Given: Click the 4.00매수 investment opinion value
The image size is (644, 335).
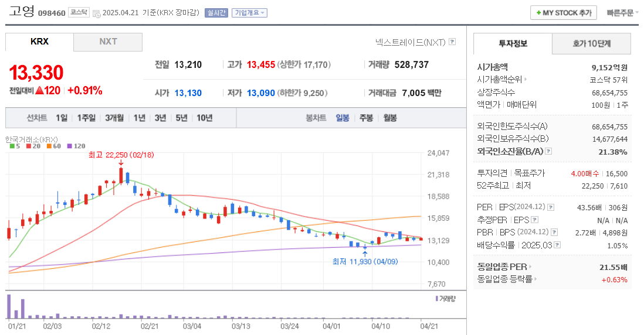Looking at the screenshot, I should coord(585,174).
